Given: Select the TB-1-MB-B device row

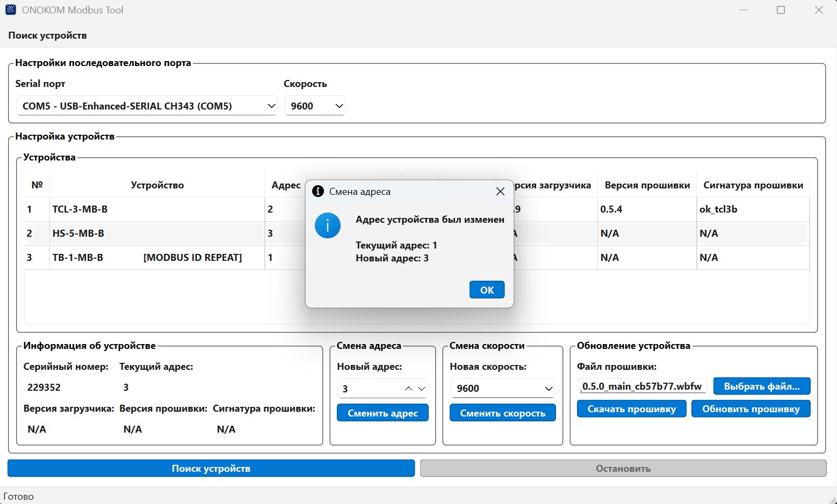Looking at the screenshot, I should point(156,258).
